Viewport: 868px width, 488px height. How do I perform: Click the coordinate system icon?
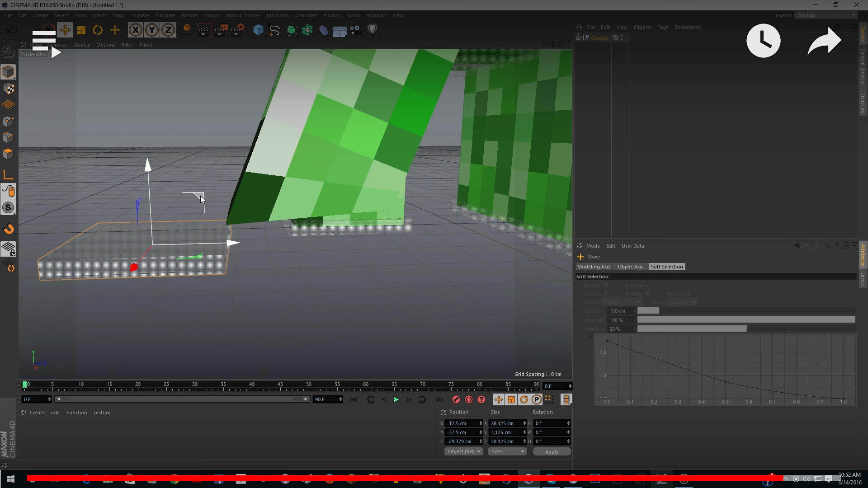pos(185,30)
